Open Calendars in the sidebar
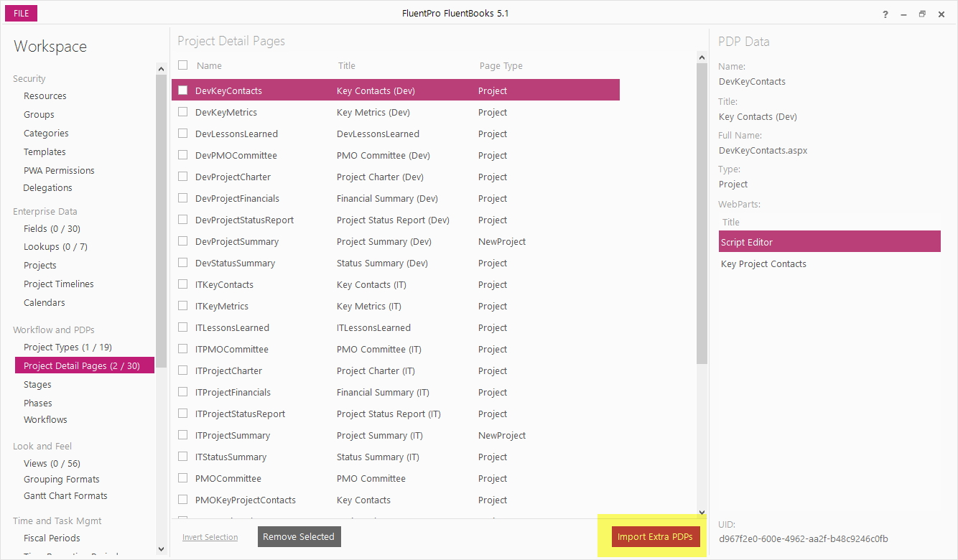 click(x=45, y=303)
